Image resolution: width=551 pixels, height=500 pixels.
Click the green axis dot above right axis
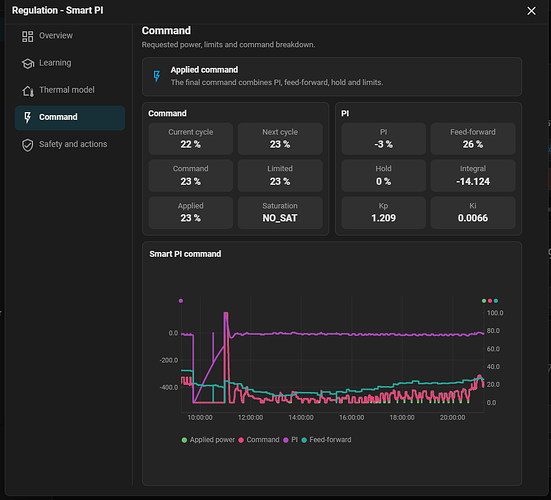[x=484, y=301]
